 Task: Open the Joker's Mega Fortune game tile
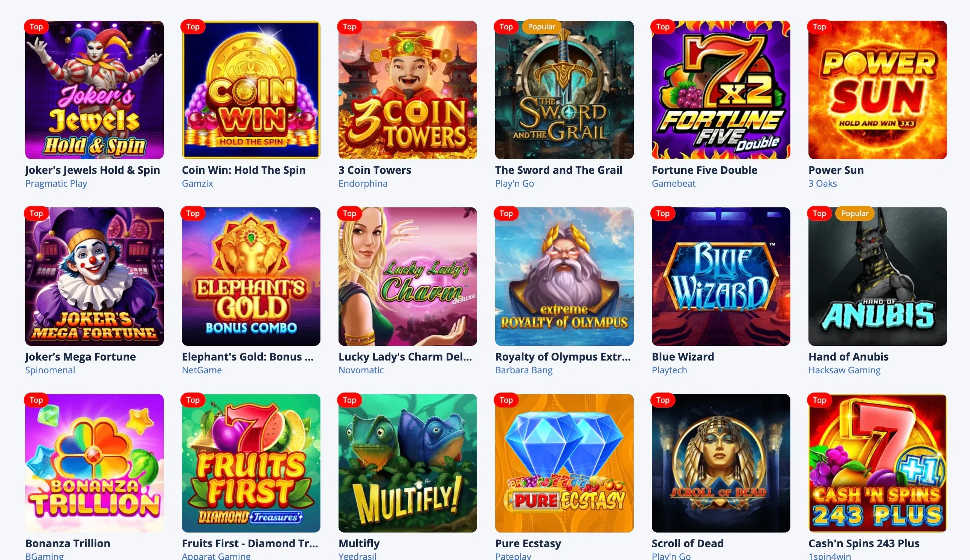point(94,277)
